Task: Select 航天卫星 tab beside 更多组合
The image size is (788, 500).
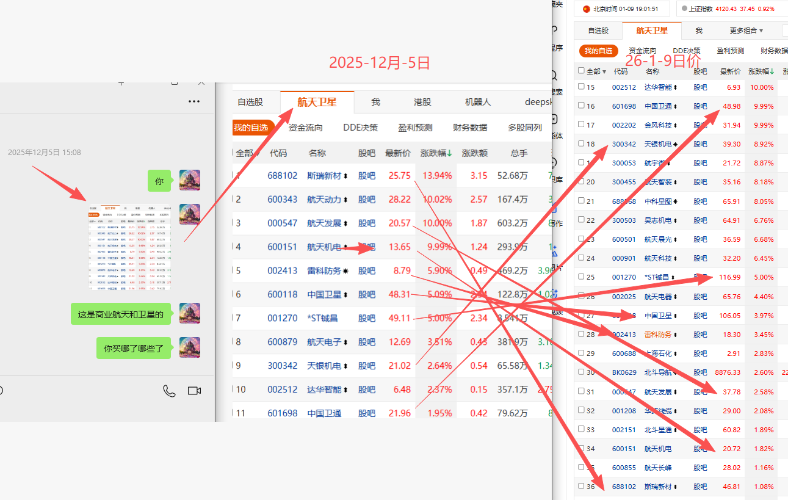Action: click(652, 31)
